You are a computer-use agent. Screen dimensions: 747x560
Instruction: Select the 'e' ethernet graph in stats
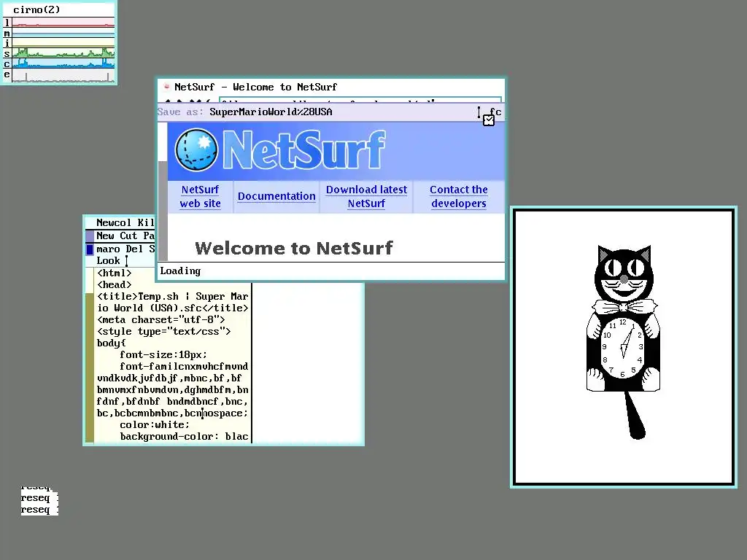[x=63, y=75]
